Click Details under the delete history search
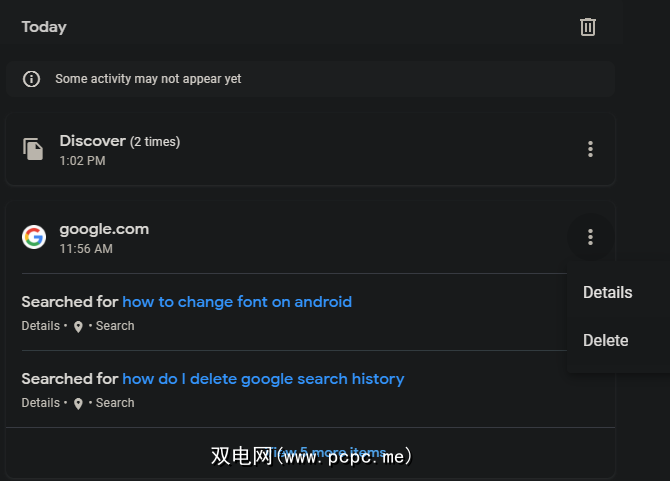This screenshot has height=481, width=670. [x=40, y=403]
